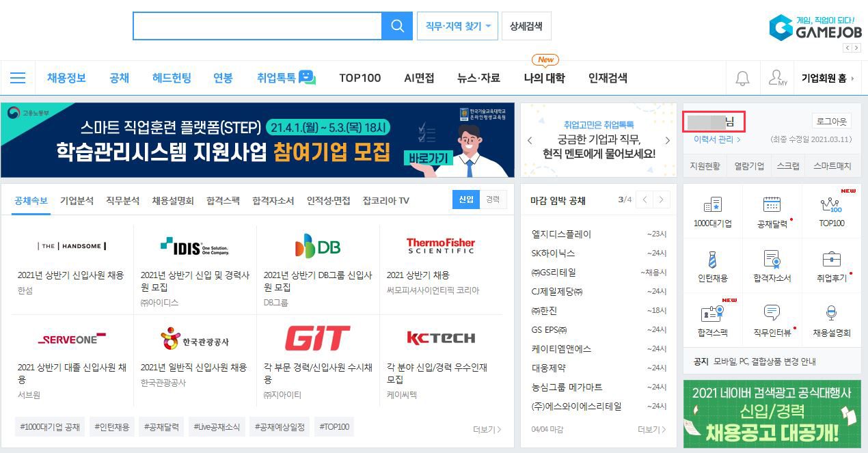Open 인재검색 menu item
Screen dimensions: 868x453
click(608, 78)
